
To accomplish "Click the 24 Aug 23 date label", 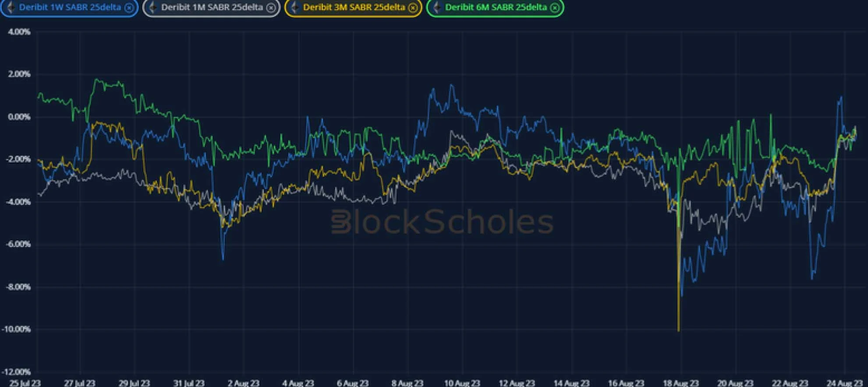I will pyautogui.click(x=845, y=383).
